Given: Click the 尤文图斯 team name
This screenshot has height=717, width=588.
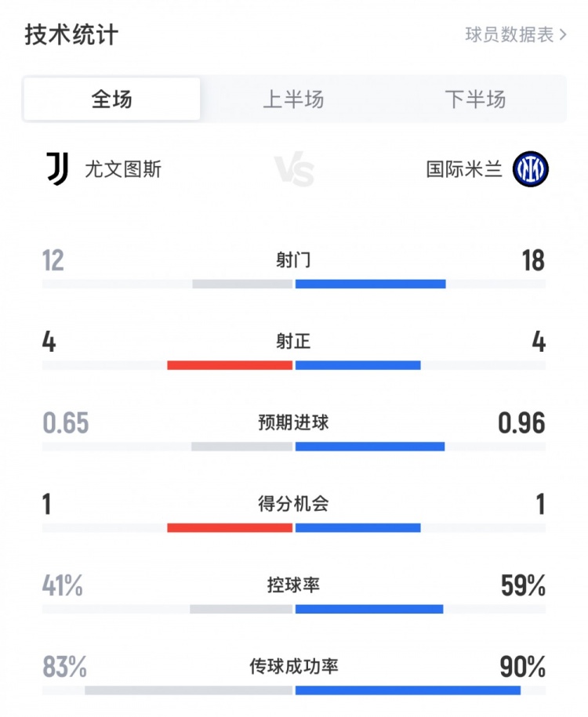Looking at the screenshot, I should click(123, 169).
